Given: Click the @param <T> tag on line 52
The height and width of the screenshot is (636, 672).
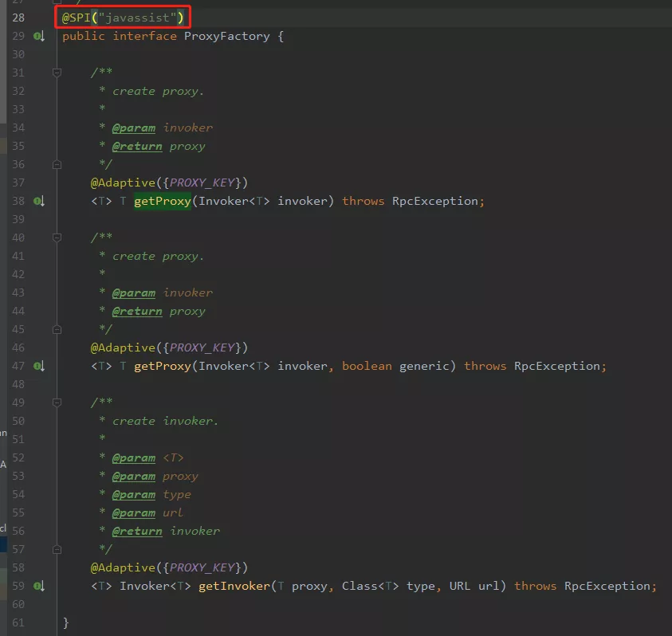Looking at the screenshot, I should 147,458.
